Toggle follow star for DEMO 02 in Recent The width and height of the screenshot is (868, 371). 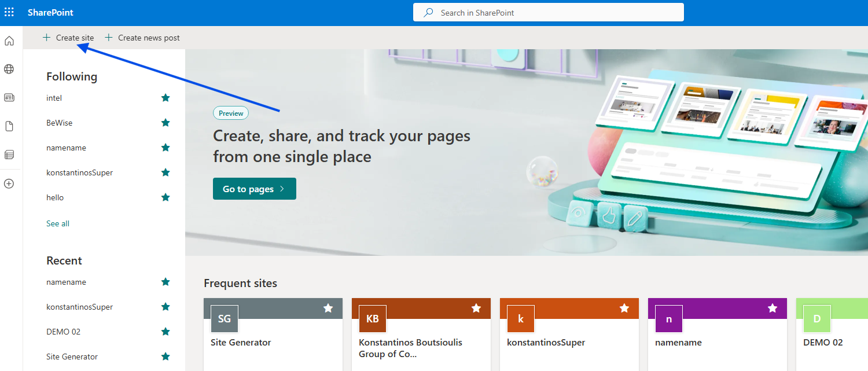(165, 332)
